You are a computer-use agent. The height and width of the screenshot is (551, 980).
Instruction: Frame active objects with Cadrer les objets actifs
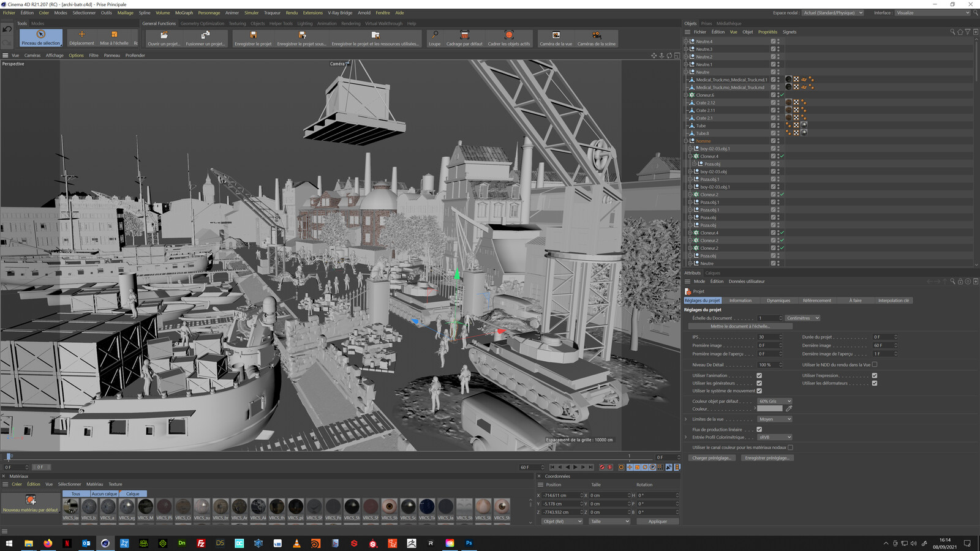tap(509, 38)
